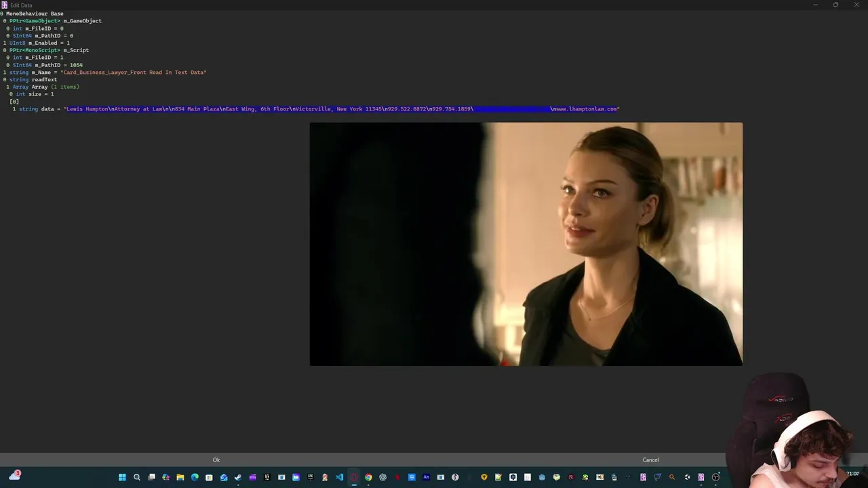
Task: Switch to Steam on the taskbar
Action: [237, 477]
